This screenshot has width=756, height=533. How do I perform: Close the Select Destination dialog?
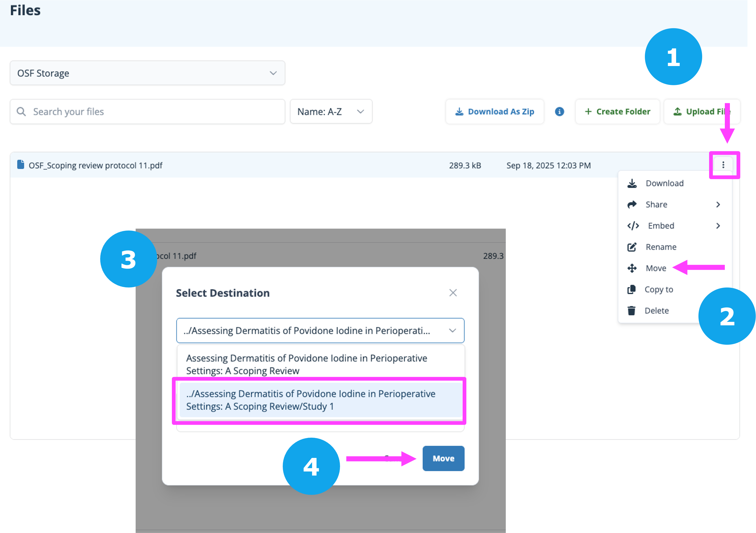click(453, 293)
